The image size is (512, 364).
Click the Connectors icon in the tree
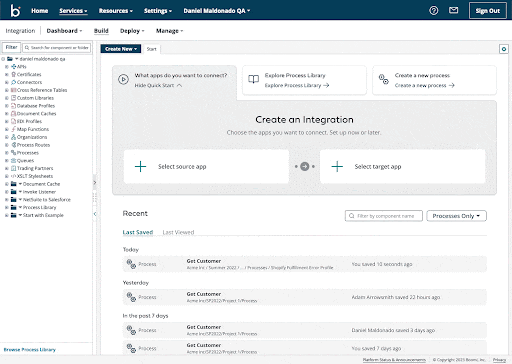[14, 82]
